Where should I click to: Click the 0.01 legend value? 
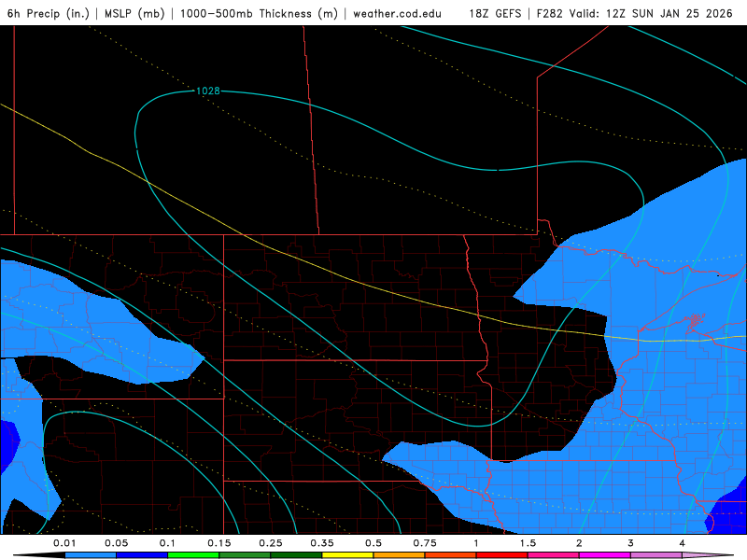pos(64,543)
